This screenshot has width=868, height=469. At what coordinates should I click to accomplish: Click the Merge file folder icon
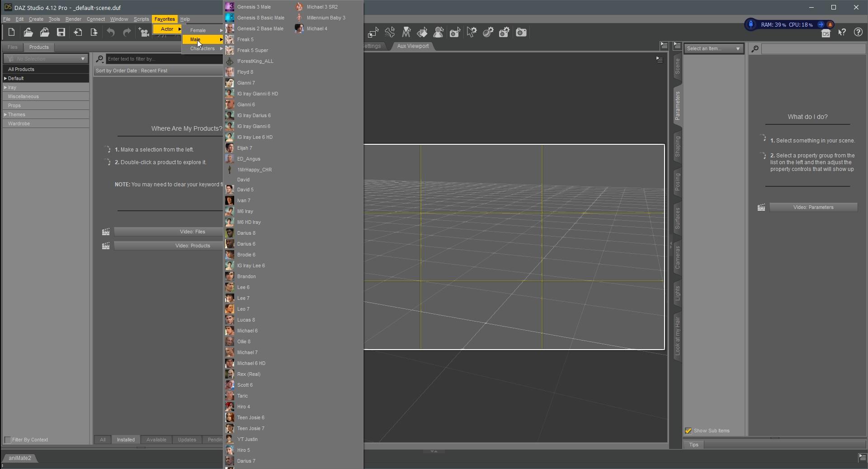click(44, 32)
